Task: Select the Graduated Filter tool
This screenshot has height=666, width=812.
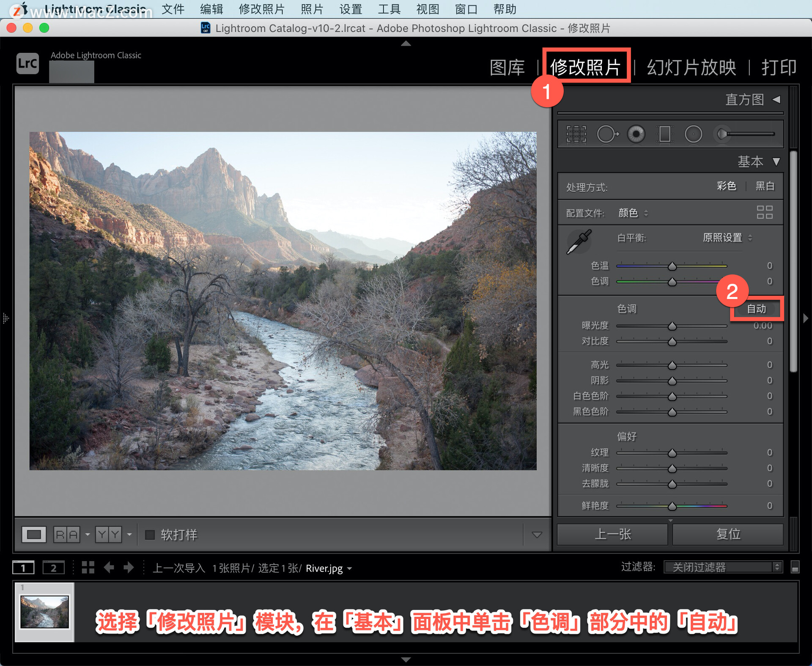Action: tap(664, 134)
